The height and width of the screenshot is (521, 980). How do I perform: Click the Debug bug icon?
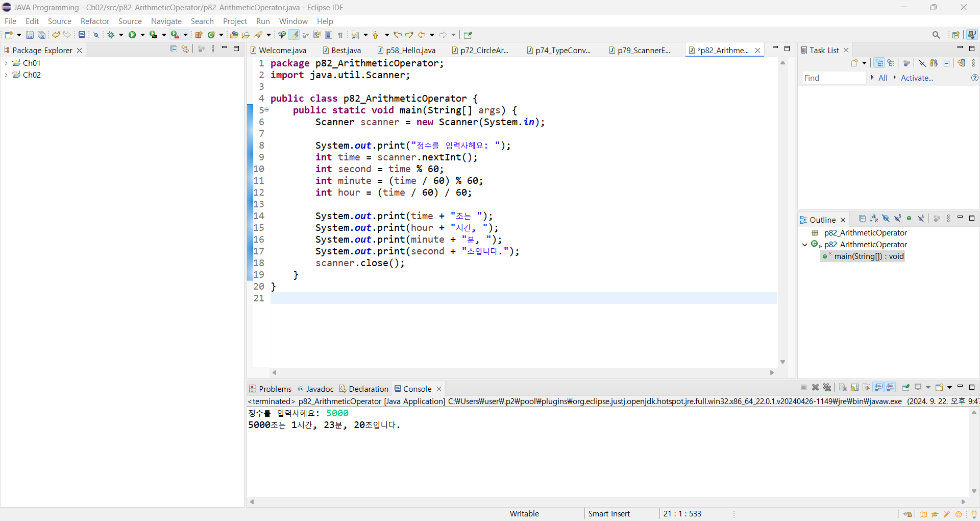111,35
